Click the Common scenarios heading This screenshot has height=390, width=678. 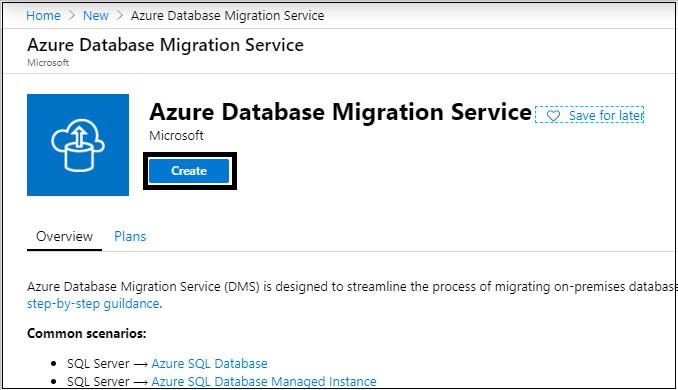coord(86,334)
